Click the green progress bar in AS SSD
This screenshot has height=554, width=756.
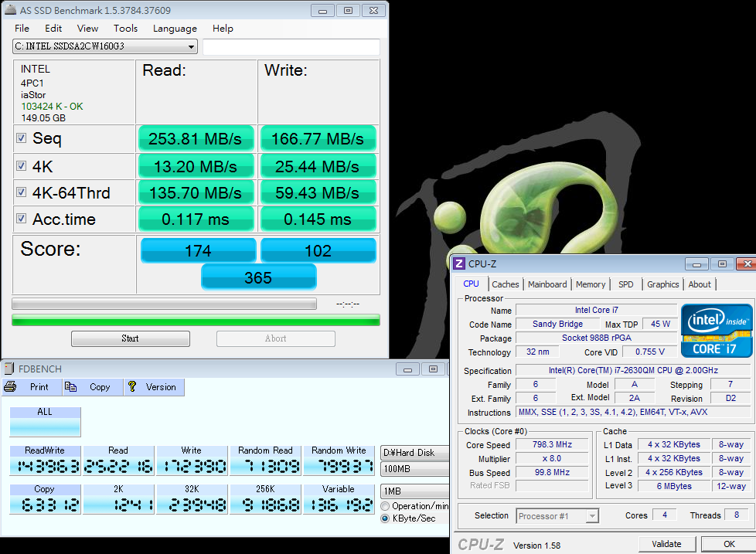tap(196, 320)
